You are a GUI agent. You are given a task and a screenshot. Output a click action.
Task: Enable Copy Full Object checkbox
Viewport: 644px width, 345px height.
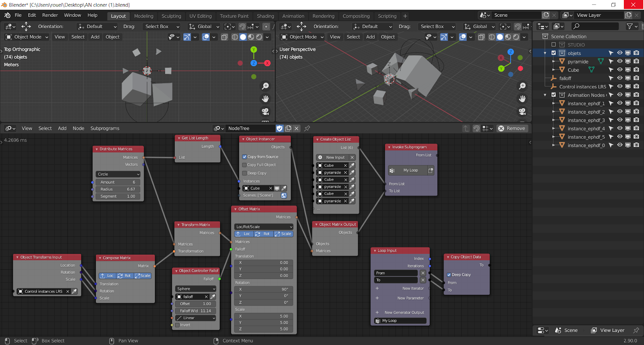coord(244,165)
